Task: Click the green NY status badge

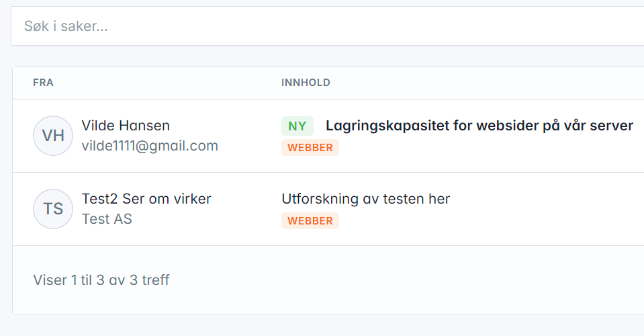Action: pyautogui.click(x=297, y=126)
